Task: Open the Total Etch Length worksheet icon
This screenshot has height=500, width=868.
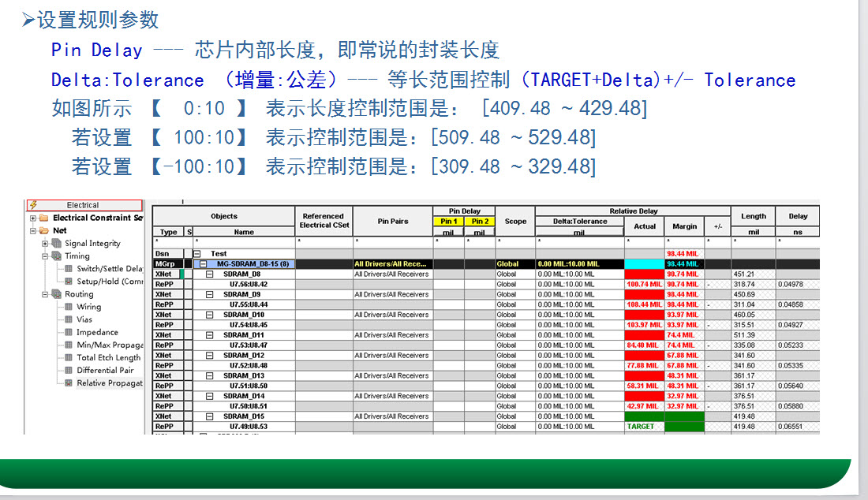Action: 69,358
